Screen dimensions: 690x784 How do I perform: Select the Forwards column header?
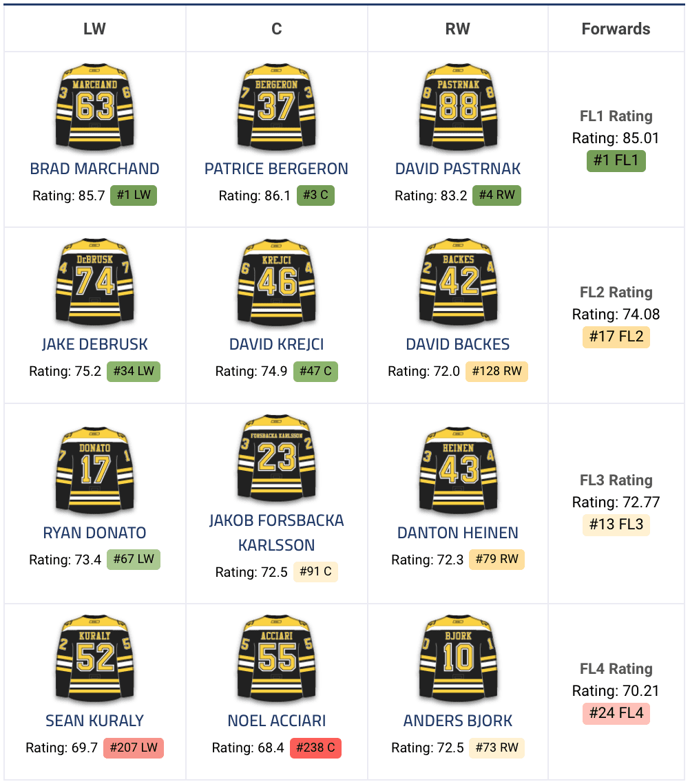click(x=616, y=29)
